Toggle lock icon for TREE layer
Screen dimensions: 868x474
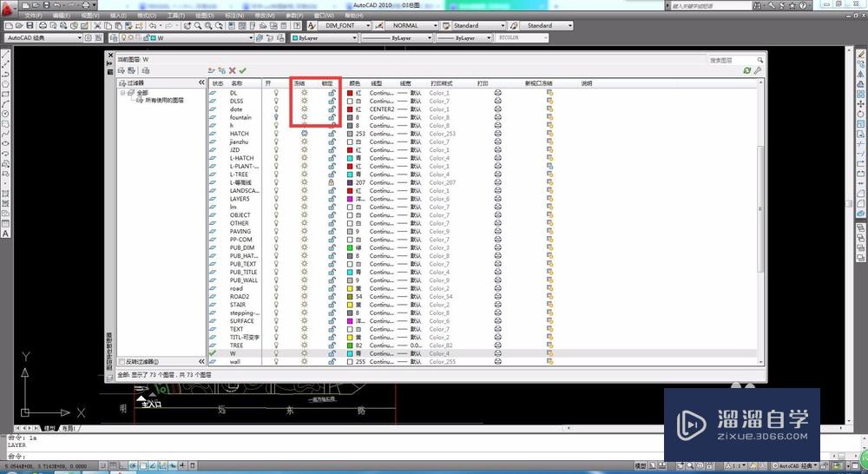click(x=332, y=345)
